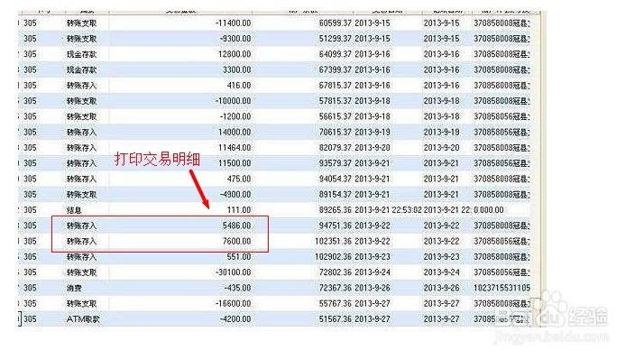Select the amount cell 5486.00
The width and height of the screenshot is (644, 359).
coord(236,226)
